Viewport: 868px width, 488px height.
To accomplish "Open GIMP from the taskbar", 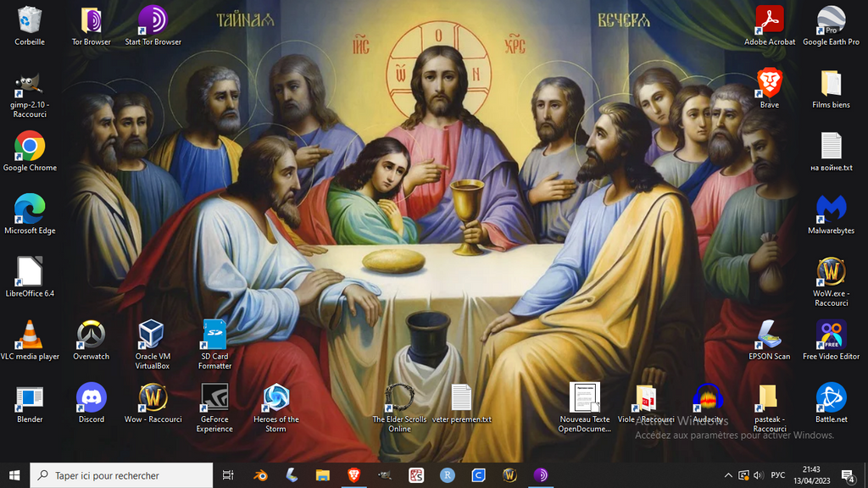I will pyautogui.click(x=385, y=475).
